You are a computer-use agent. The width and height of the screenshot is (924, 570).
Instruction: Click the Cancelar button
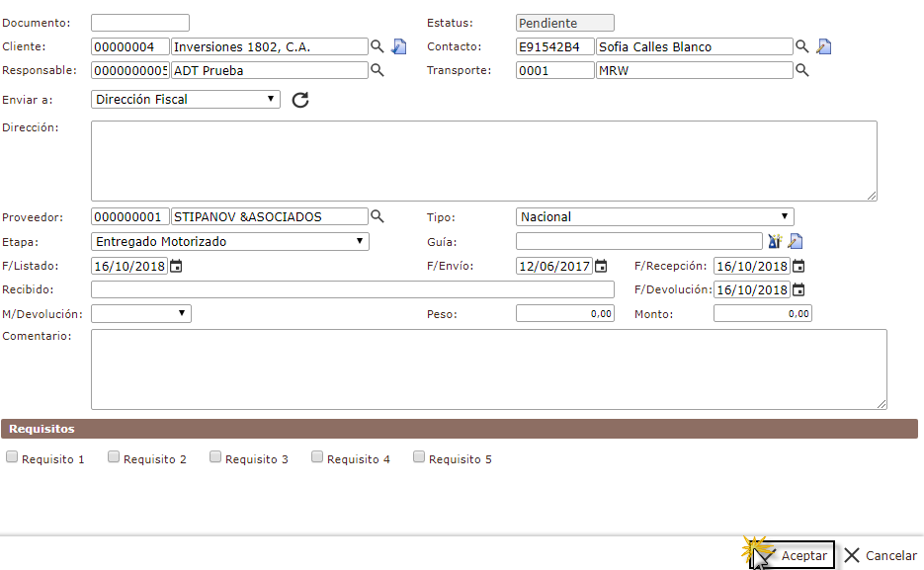(880, 556)
